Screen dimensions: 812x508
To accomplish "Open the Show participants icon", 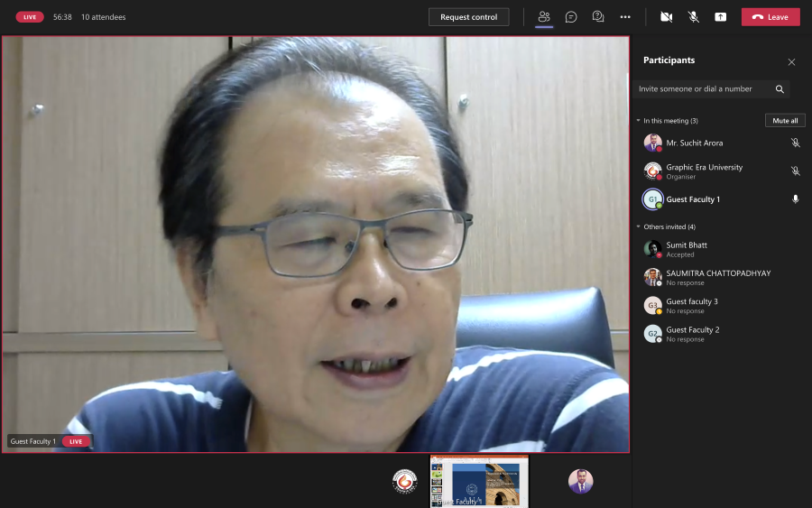I will click(544, 16).
